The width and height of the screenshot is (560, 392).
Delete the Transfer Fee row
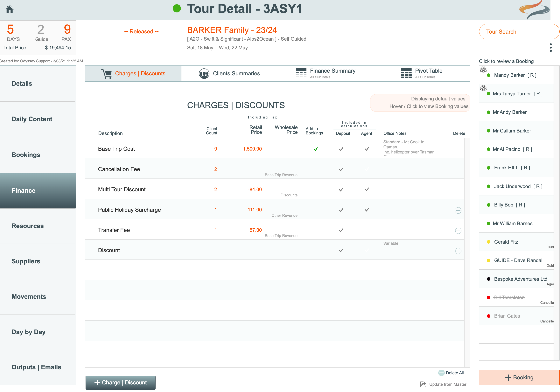click(458, 231)
